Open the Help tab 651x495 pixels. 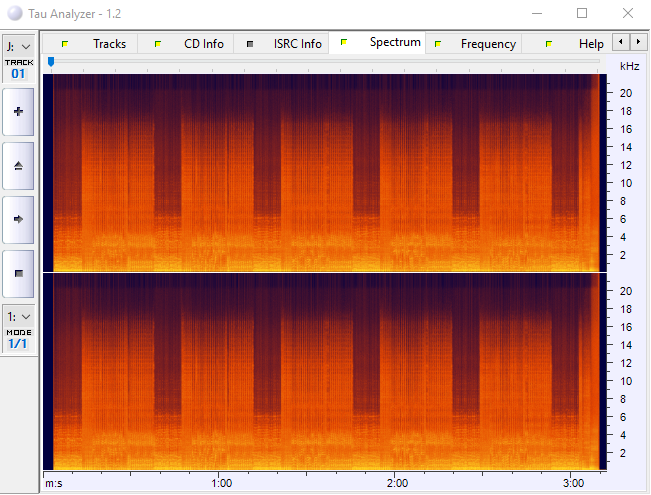click(590, 44)
